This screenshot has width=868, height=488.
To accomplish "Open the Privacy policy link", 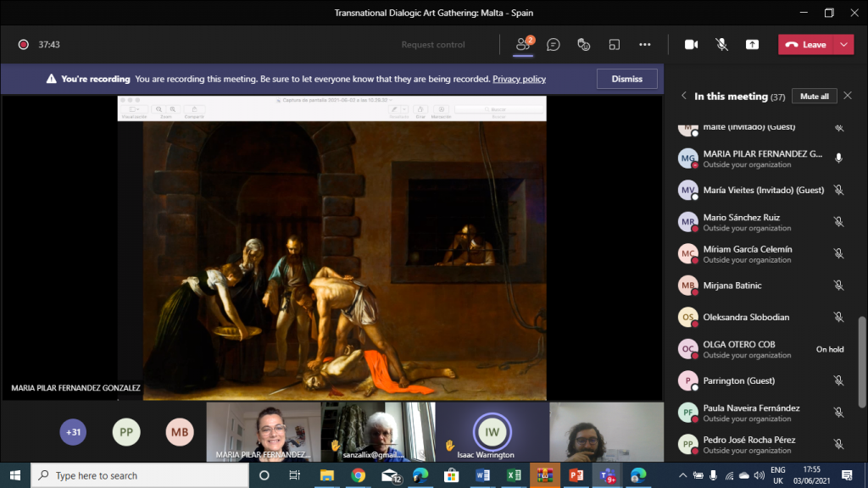I will 519,79.
